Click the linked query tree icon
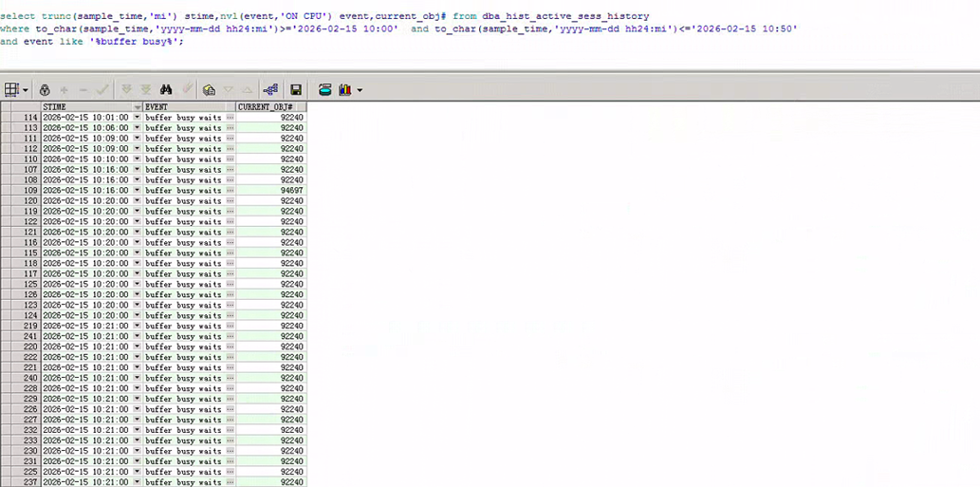This screenshot has height=487, width=980. coord(270,90)
